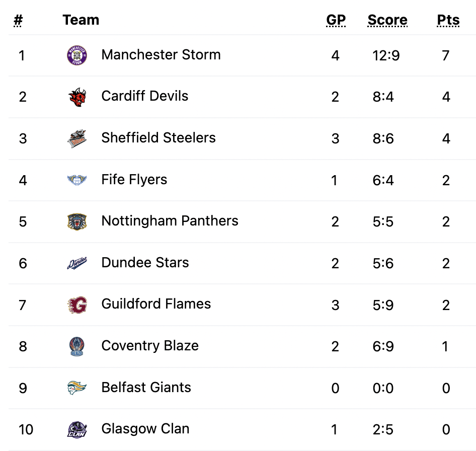The height and width of the screenshot is (451, 476).
Task: Open the Manchester Storm team link
Action: pyautogui.click(x=161, y=55)
